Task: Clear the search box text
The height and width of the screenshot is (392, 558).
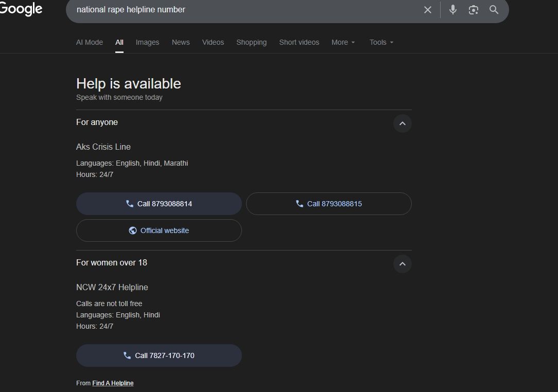Action: click(x=427, y=10)
